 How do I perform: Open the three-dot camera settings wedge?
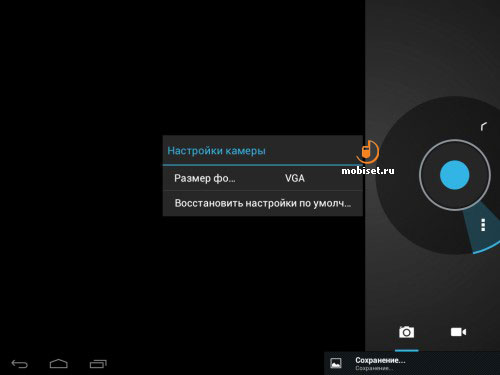[x=483, y=225]
